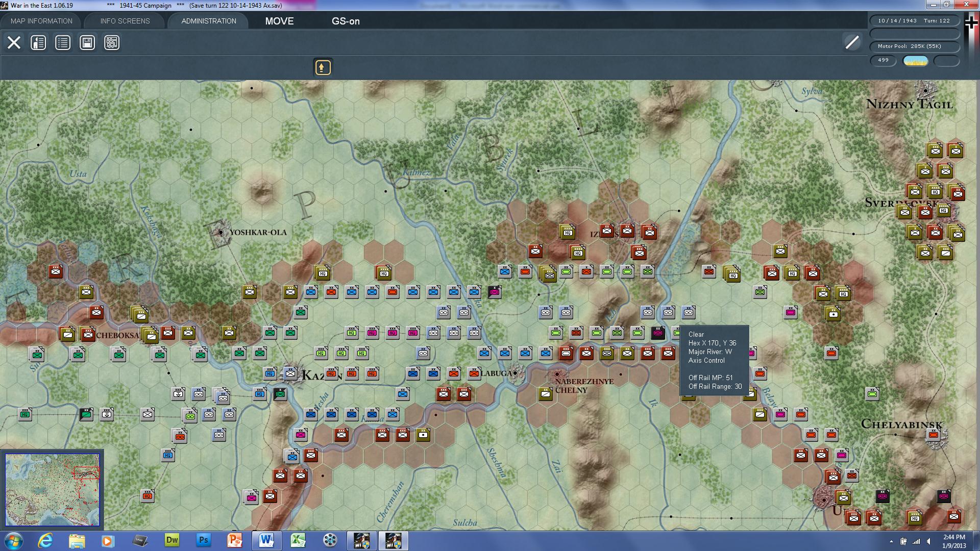Click the date and turn 122 display
Viewport: 980px width, 551px height.
[x=914, y=21]
